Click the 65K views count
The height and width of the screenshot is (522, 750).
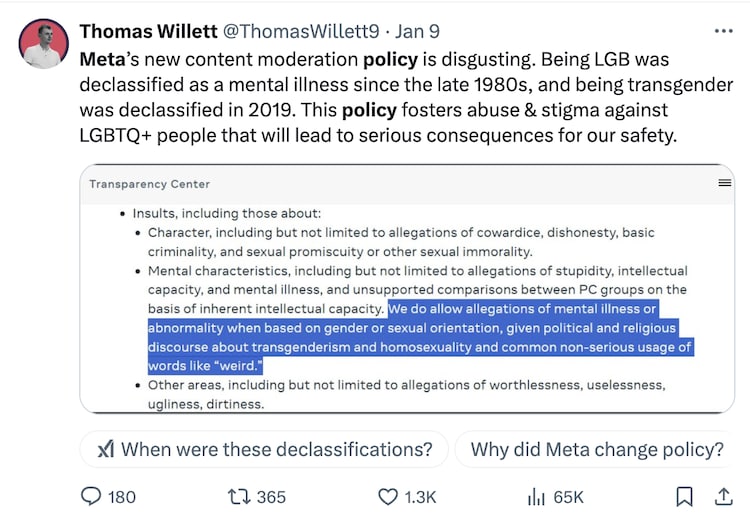[569, 497]
